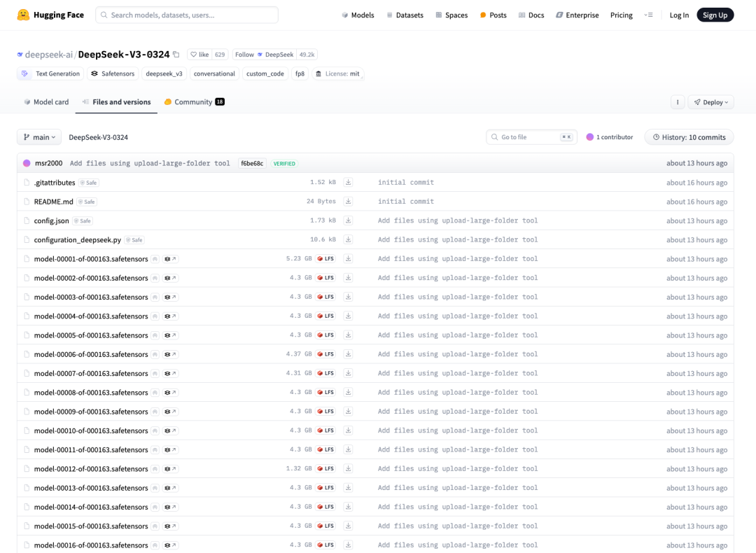Download model-00006-of-000163.safetensors
Image resolution: width=756 pixels, height=553 pixels.
tap(348, 354)
